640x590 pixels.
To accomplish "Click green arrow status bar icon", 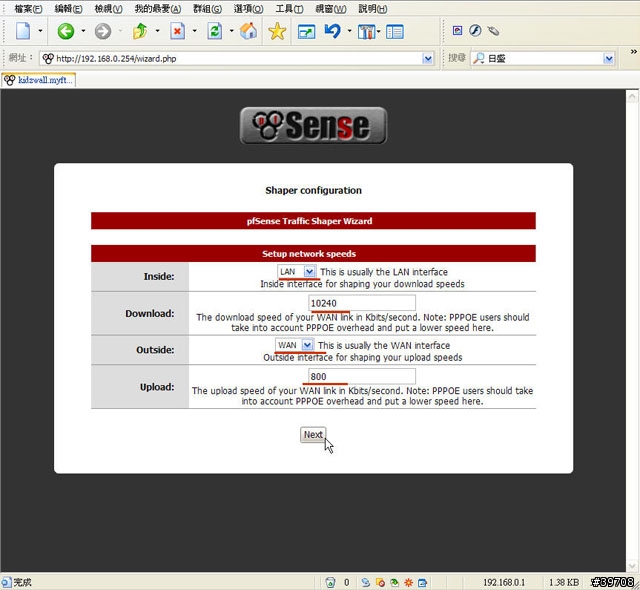I will click(x=394, y=582).
